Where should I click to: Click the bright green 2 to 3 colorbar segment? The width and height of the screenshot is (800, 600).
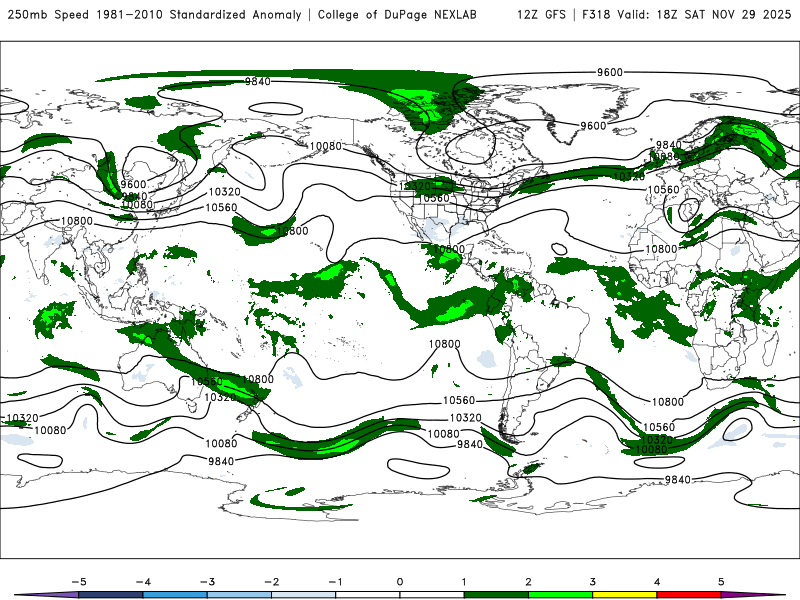pyautogui.click(x=560, y=595)
